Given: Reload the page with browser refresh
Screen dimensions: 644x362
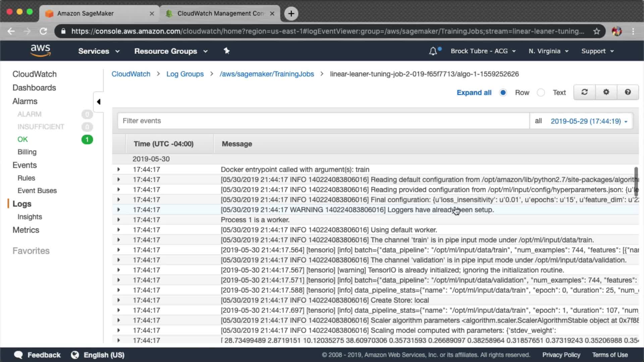Looking at the screenshot, I should click(43, 31).
